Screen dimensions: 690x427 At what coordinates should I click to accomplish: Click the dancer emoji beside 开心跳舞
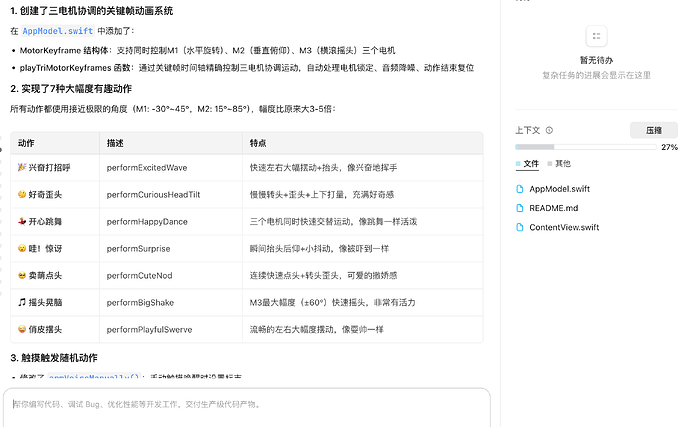(x=22, y=221)
